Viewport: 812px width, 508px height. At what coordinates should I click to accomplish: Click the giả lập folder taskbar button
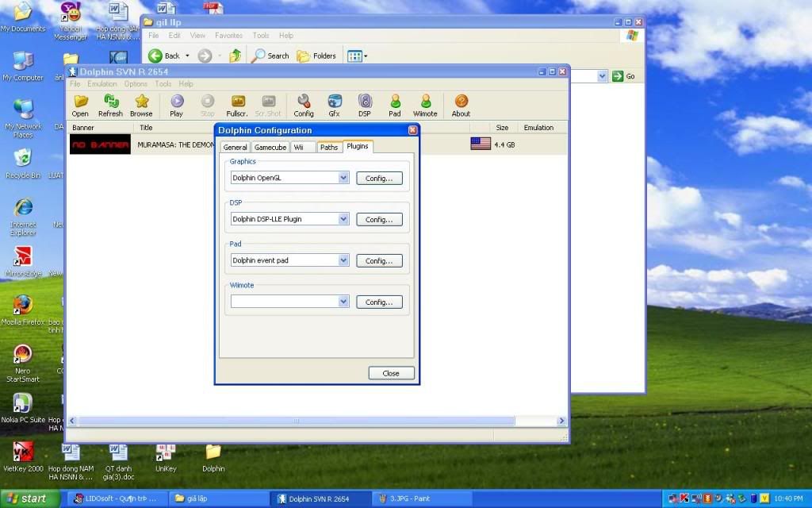coord(219,498)
